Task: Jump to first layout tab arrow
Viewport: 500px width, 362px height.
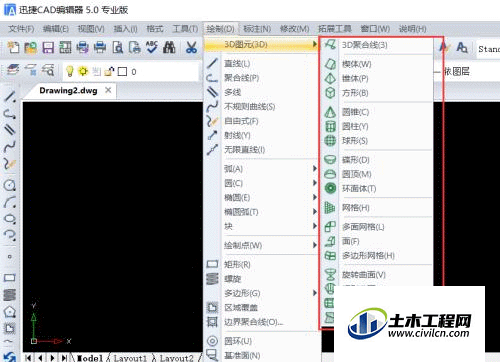Action: pos(29,358)
